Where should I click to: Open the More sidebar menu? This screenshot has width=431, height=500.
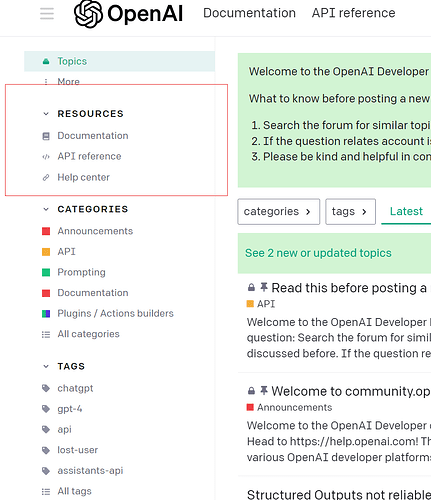coord(68,82)
